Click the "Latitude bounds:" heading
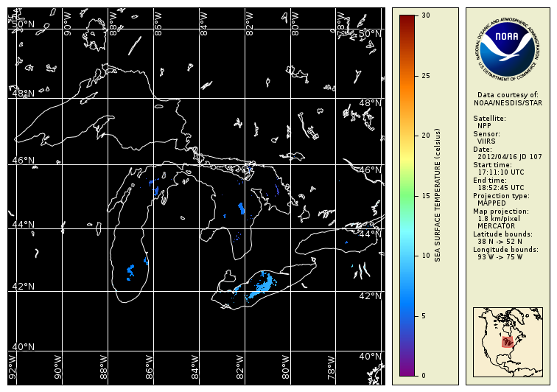 point(502,234)
